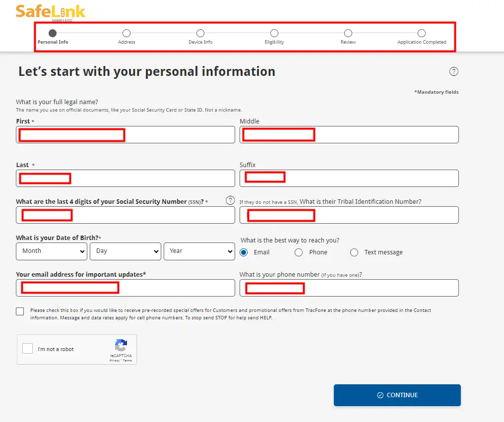
Task: Click the Suffix input field
Action: (x=349, y=179)
